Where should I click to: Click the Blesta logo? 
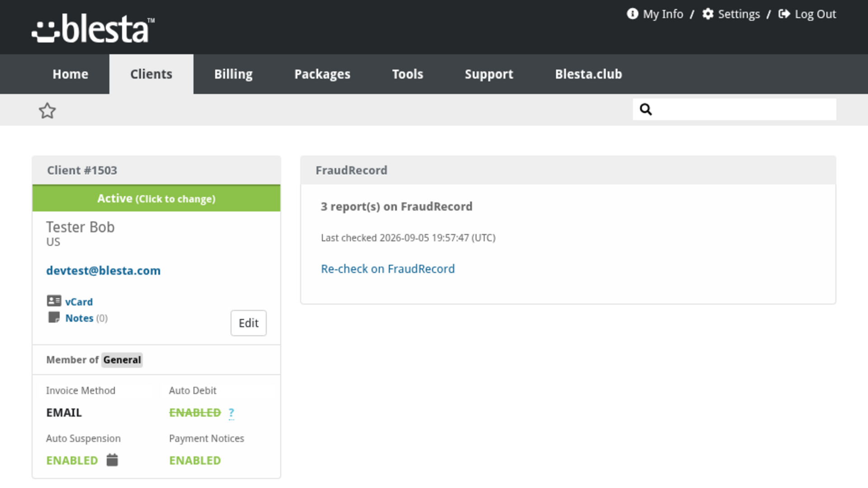click(93, 28)
